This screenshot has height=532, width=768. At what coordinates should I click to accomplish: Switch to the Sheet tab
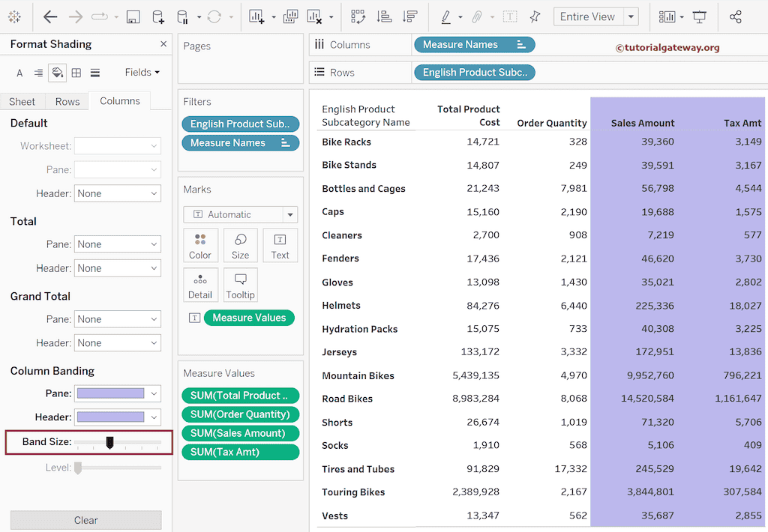coord(22,101)
